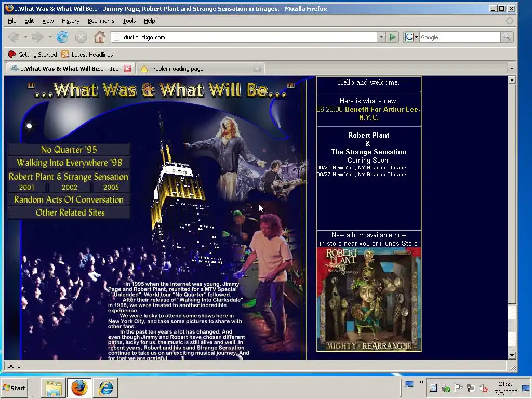Select the 2005 Strange Sensation link
The image size is (532, 399).
click(111, 187)
